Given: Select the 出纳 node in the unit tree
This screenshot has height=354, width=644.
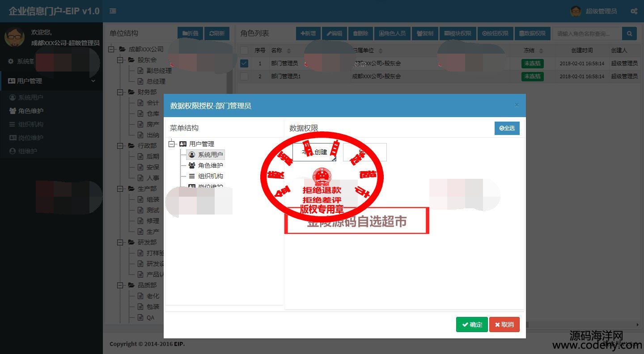Looking at the screenshot, I should [153, 135].
